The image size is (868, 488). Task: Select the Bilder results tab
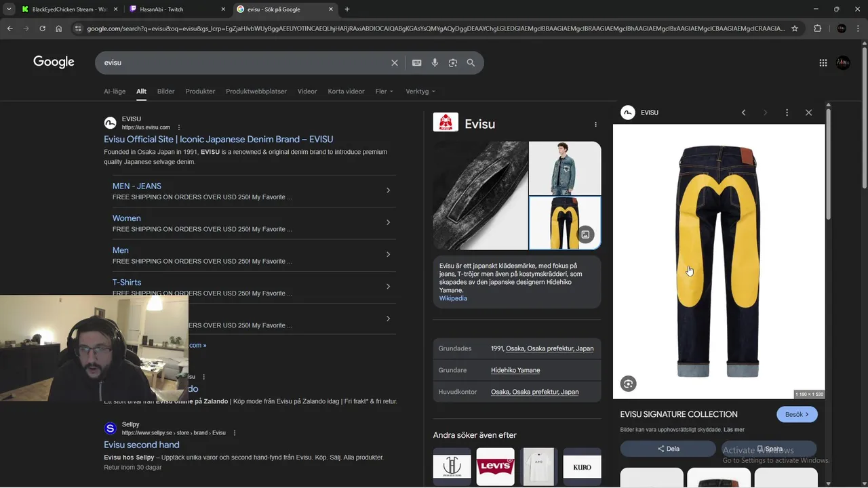point(165,91)
